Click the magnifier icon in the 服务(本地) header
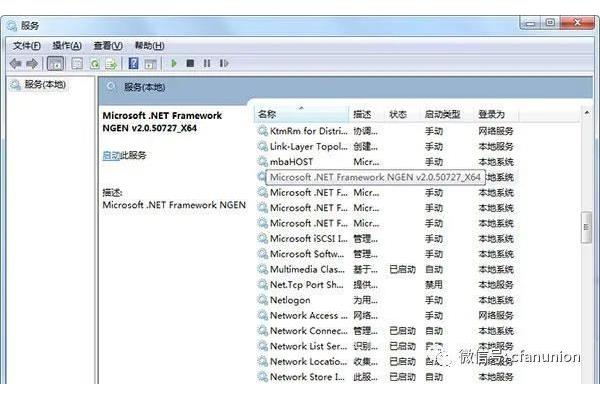This screenshot has height=400, width=600. (x=111, y=87)
